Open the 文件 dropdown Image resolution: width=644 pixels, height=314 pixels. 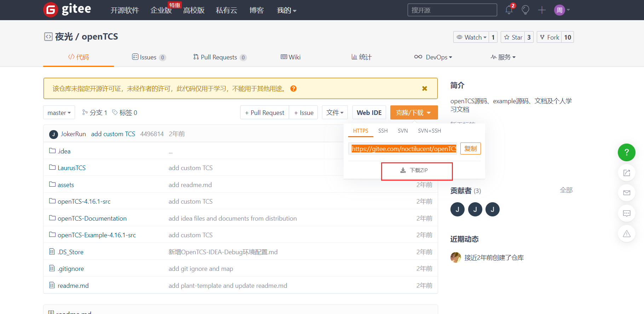click(335, 112)
